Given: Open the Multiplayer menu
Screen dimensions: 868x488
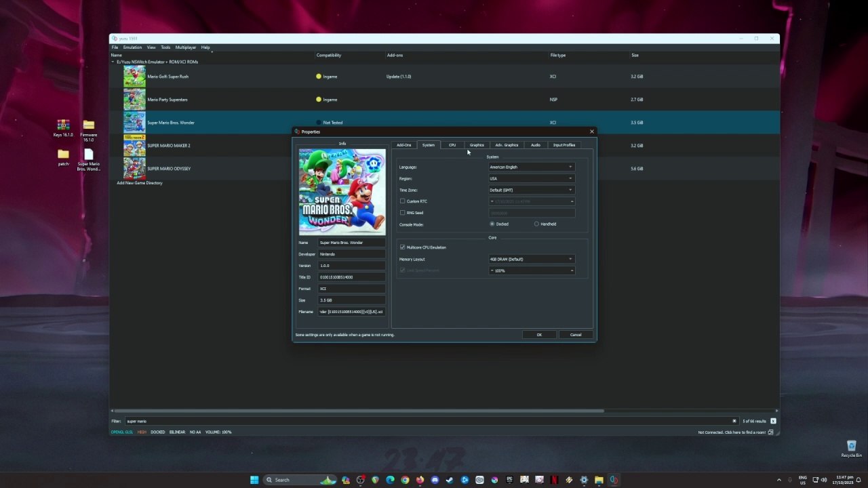Looking at the screenshot, I should pyautogui.click(x=186, y=47).
